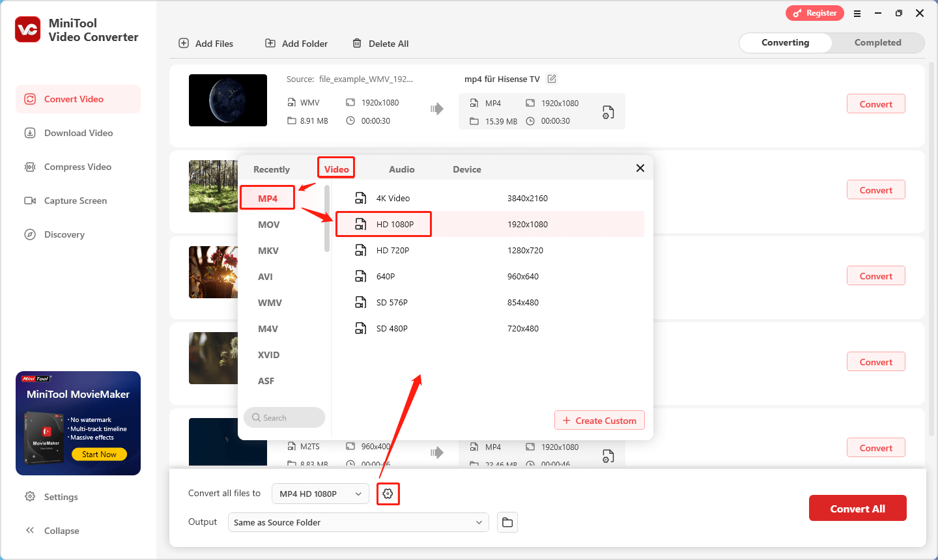Select the Audio tab in the format popup

[x=402, y=169]
